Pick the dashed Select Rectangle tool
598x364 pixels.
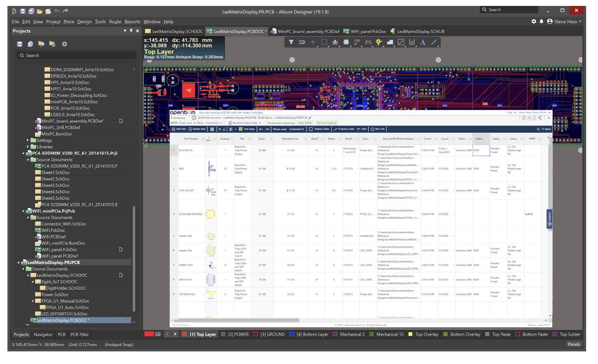coord(324,42)
